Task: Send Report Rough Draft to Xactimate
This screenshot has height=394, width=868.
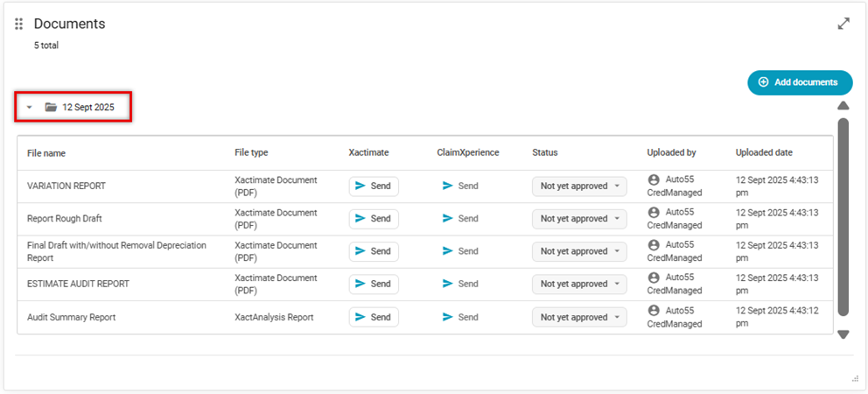Action: pyautogui.click(x=374, y=219)
